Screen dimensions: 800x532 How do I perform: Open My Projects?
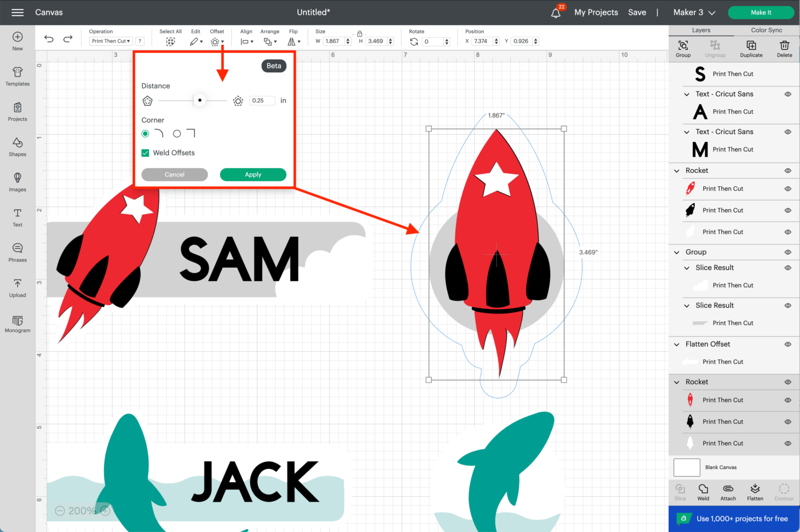(x=596, y=12)
